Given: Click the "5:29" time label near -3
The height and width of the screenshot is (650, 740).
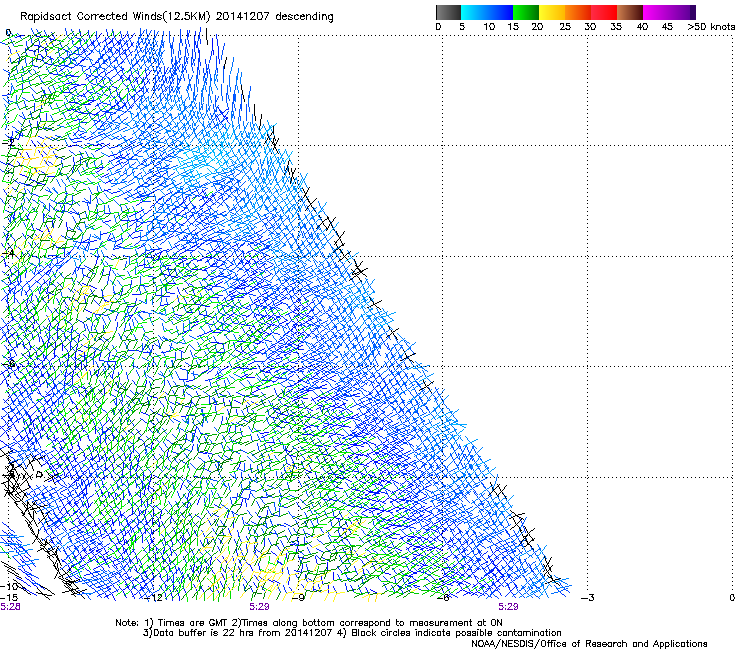Looking at the screenshot, I should click(x=508, y=607).
